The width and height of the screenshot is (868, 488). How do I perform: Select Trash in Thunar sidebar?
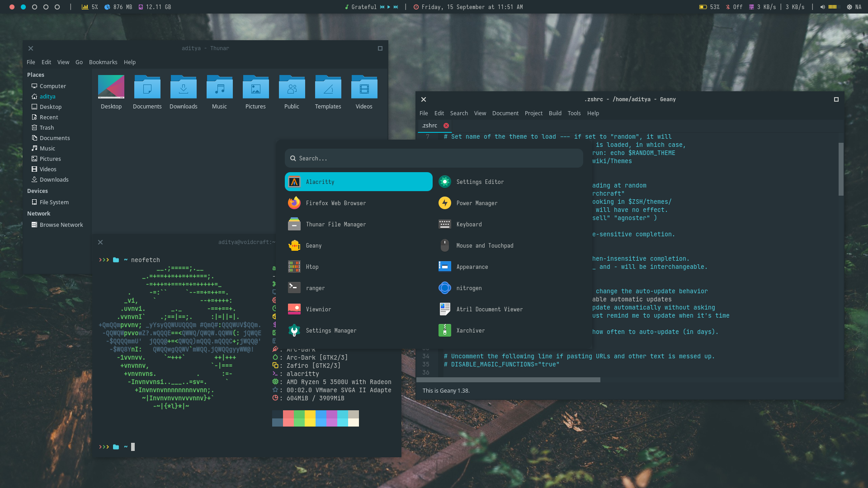(x=47, y=128)
